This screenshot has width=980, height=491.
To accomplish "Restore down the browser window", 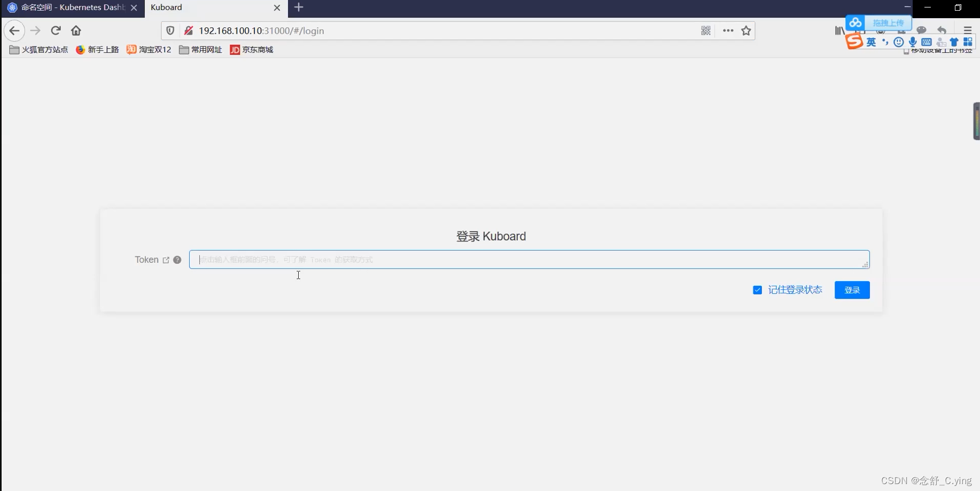I will point(958,7).
